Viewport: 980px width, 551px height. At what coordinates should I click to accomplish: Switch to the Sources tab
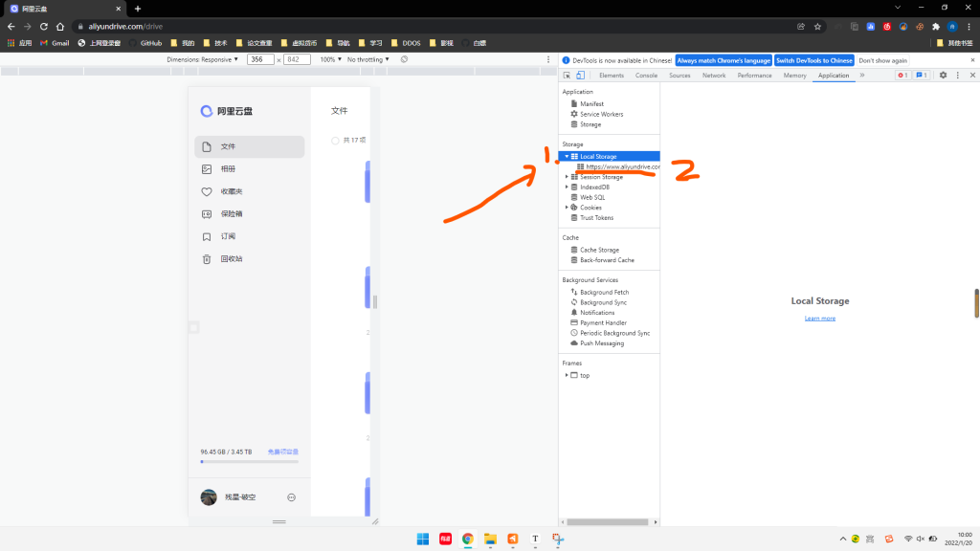tap(679, 75)
